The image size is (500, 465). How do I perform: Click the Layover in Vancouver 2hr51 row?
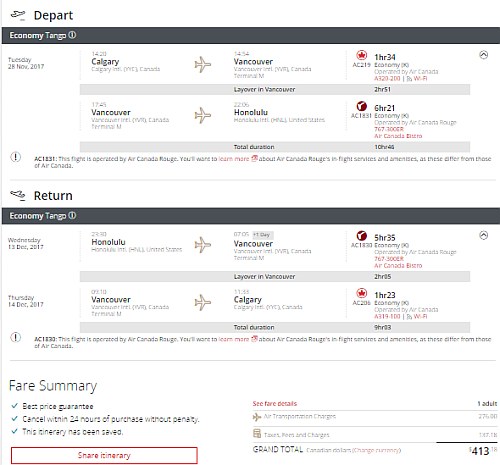point(275,90)
